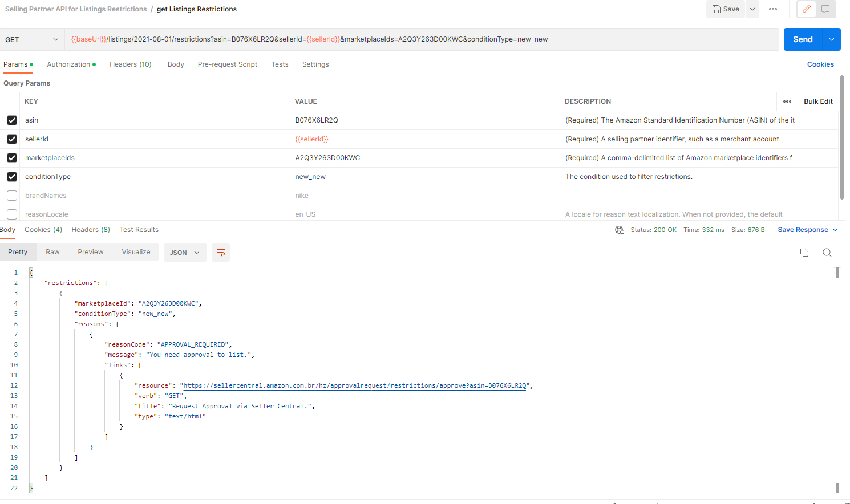Viewport: 850px width, 504px height.
Task: Uncheck the marketplaceIds parameter checkbox
Action: [x=12, y=158]
